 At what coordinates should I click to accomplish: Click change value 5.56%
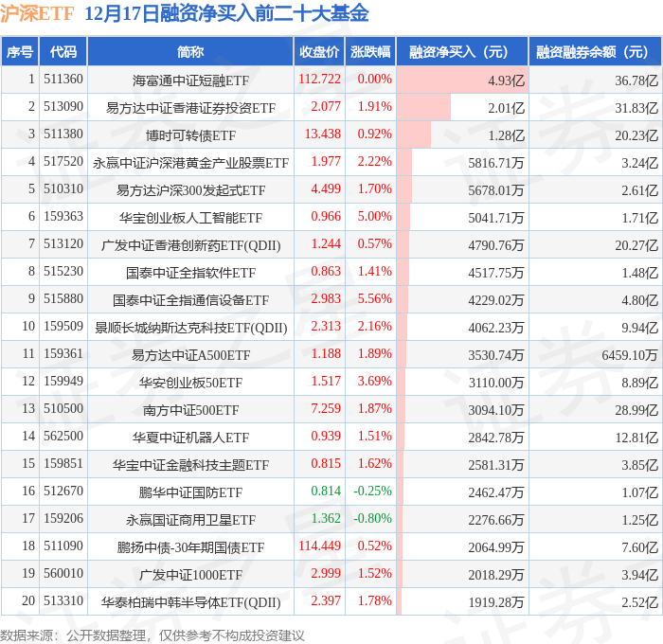pos(375,299)
